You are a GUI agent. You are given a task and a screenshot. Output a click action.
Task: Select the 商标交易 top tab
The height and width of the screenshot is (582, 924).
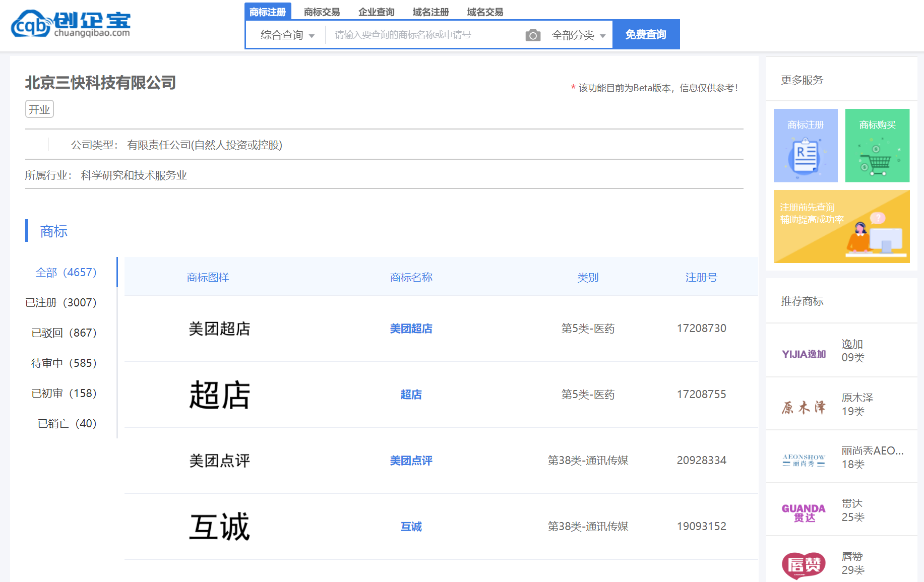click(322, 12)
